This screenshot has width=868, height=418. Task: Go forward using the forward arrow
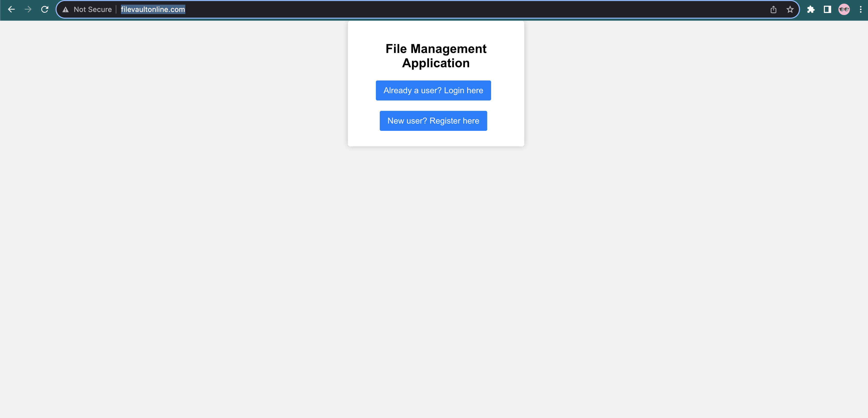(x=28, y=9)
